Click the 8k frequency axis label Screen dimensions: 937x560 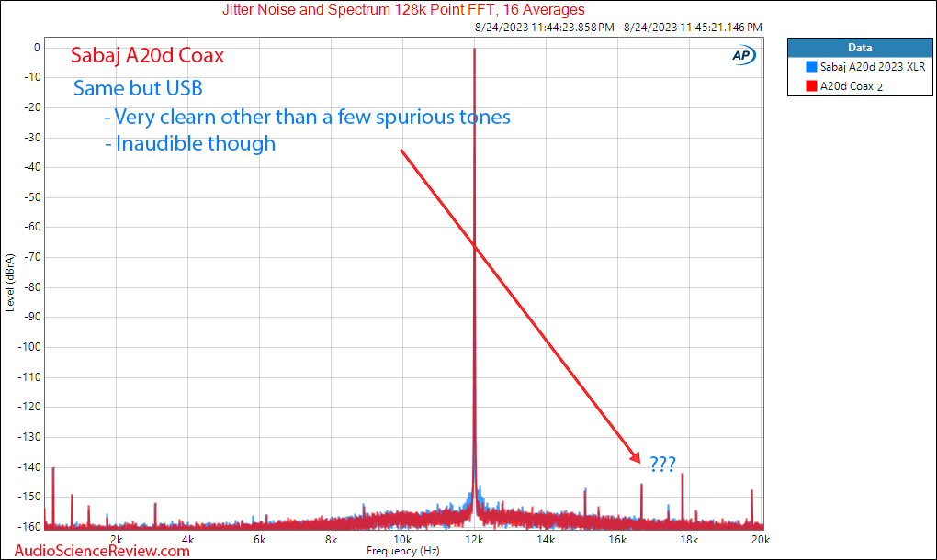tap(331, 540)
